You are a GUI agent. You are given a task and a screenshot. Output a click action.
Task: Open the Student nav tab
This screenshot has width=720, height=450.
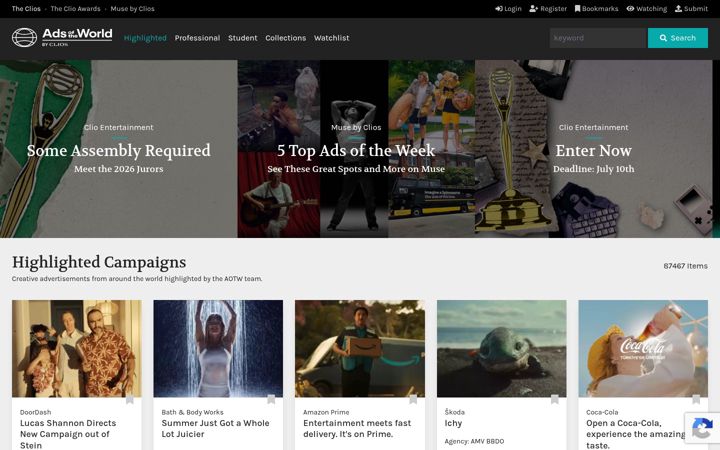[x=243, y=38]
